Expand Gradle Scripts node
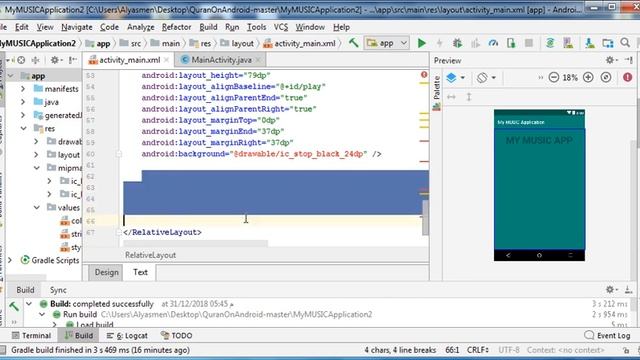This screenshot has width=640, height=360. (x=10, y=260)
